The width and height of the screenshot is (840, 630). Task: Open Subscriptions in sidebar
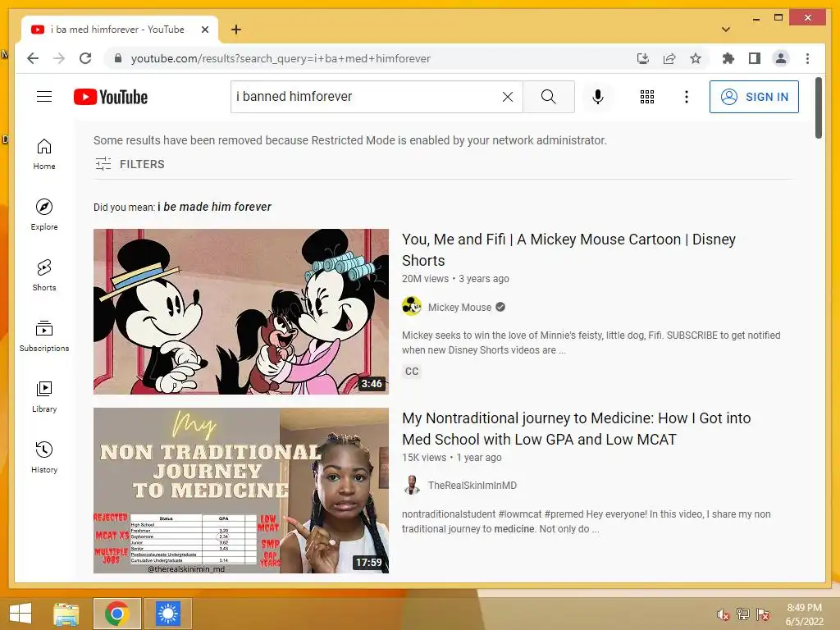44,336
